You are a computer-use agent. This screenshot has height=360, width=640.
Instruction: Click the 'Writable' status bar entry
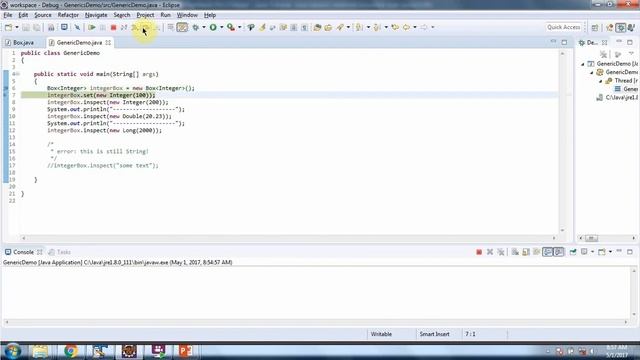click(381, 334)
